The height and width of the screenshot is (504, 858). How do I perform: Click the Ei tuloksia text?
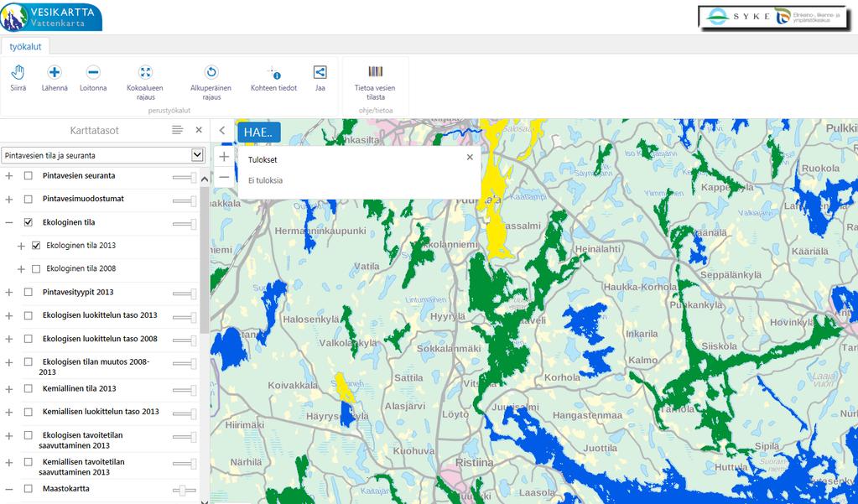point(265,180)
